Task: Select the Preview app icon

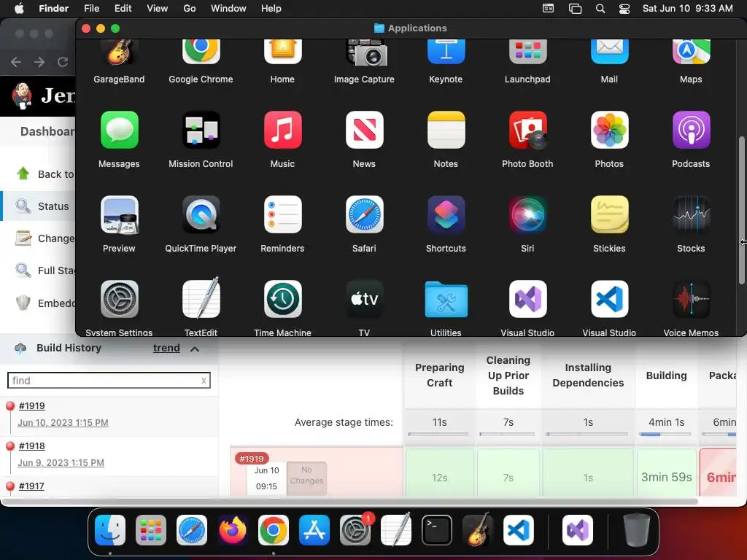Action: click(119, 215)
